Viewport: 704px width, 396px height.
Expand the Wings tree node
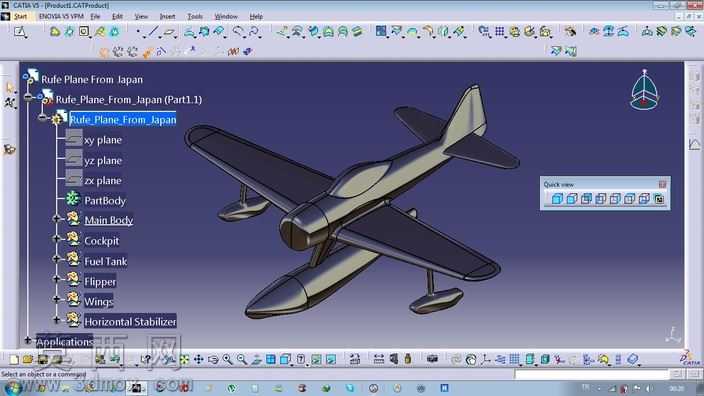pos(56,299)
